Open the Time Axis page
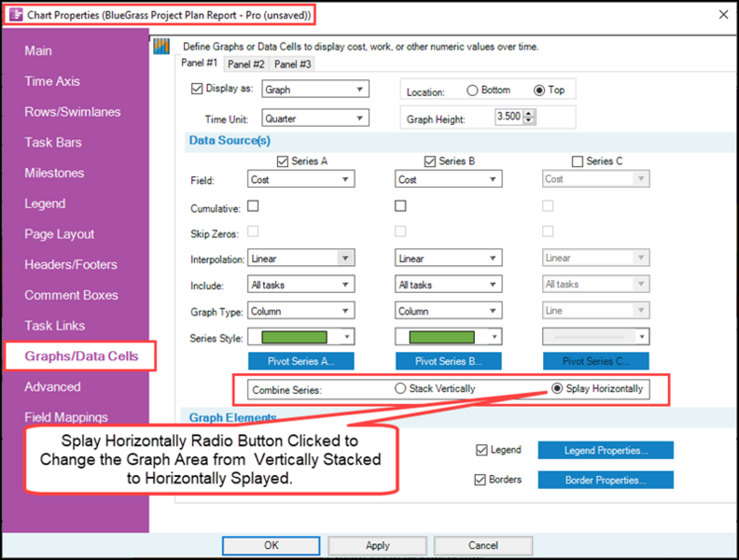This screenshot has height=560, width=739. tap(52, 81)
